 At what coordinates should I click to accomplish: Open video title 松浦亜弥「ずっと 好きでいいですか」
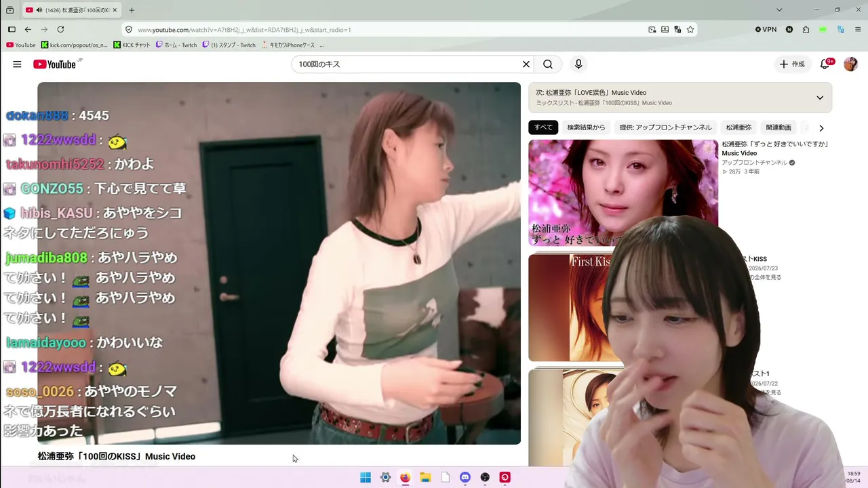[x=776, y=148]
